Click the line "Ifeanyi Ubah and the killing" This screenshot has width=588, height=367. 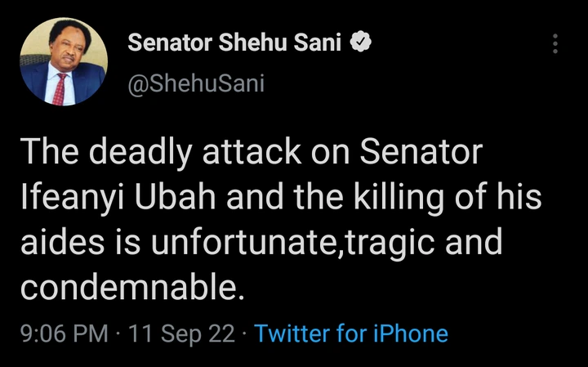coord(281,199)
